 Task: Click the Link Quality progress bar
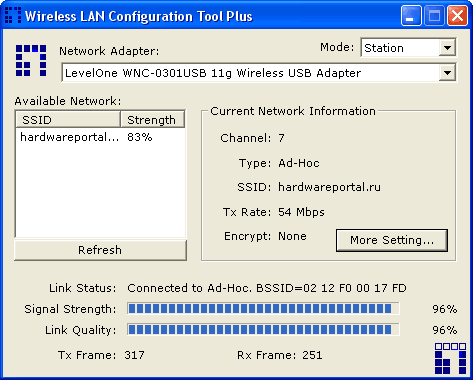263,330
